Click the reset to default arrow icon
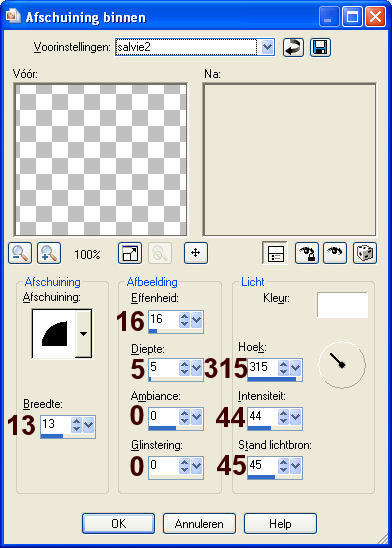392x548 pixels. (x=293, y=47)
